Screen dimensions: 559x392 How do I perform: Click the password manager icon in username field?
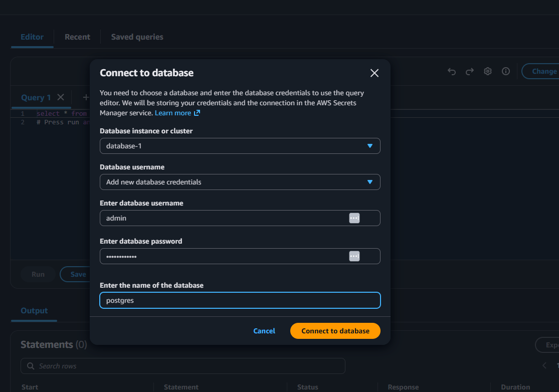pyautogui.click(x=354, y=218)
